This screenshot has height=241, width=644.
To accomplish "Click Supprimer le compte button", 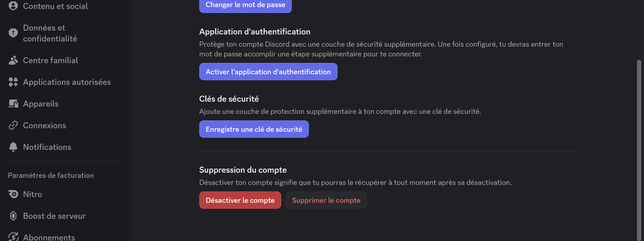I will [x=326, y=200].
